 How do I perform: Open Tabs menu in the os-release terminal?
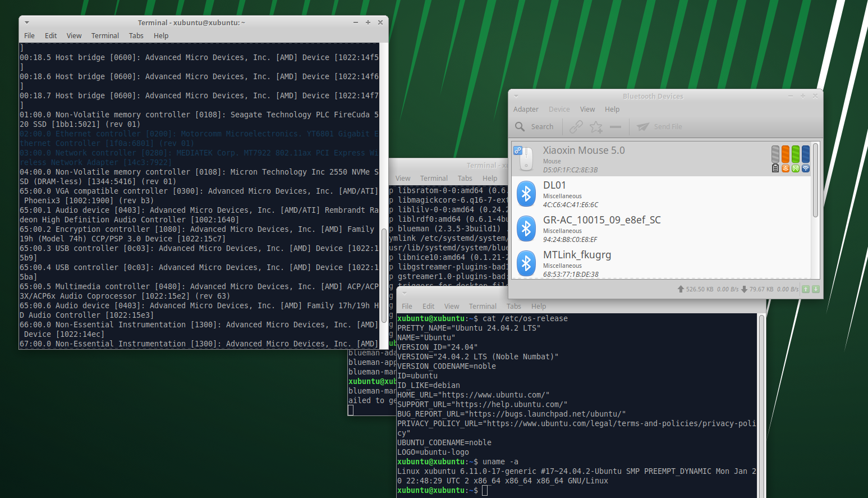514,307
